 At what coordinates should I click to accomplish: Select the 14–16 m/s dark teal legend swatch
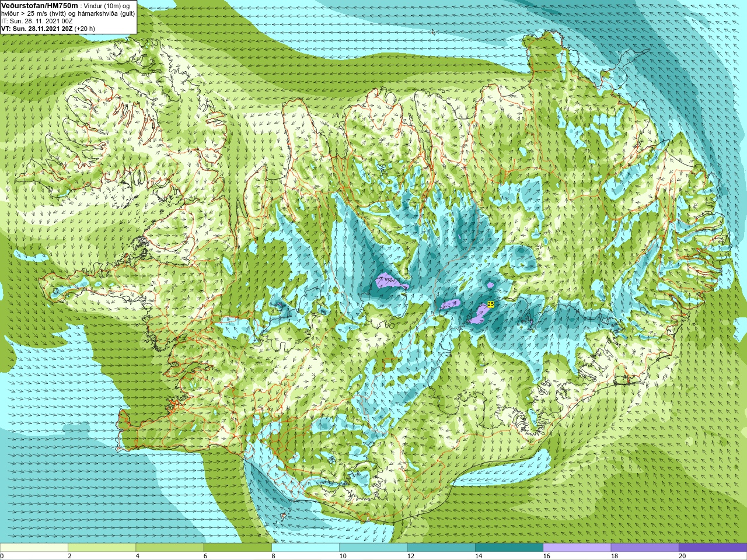[509, 548]
